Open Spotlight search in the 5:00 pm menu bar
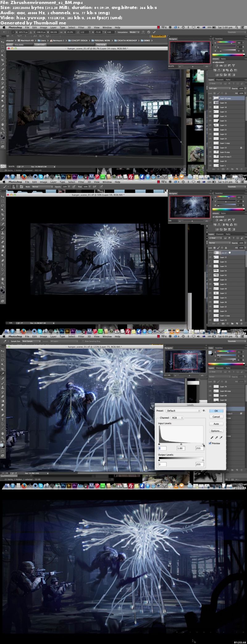The width and height of the screenshot is (247, 644). (237, 27)
